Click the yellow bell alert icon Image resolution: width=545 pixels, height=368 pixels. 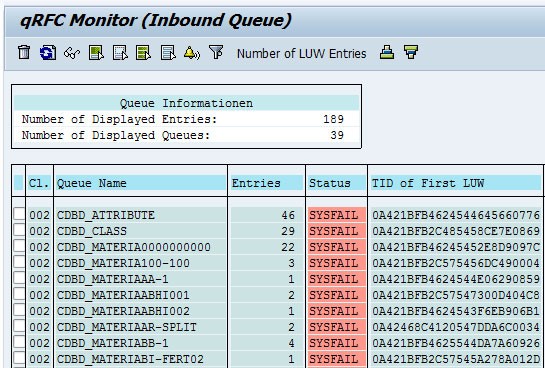click(192, 53)
